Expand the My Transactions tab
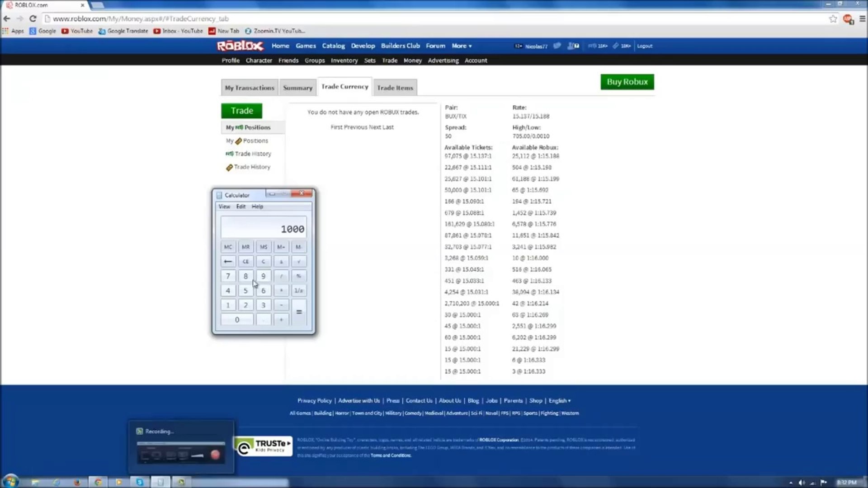Image resolution: width=868 pixels, height=488 pixels. click(249, 87)
